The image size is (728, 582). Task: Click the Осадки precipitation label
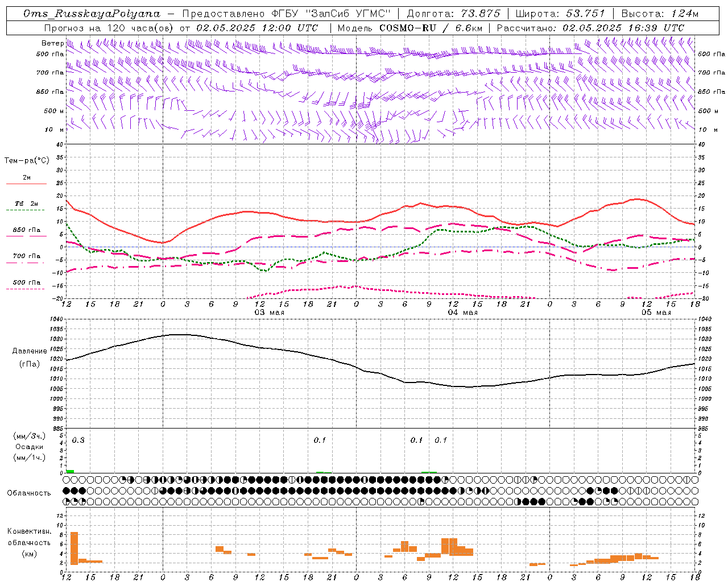[30, 447]
